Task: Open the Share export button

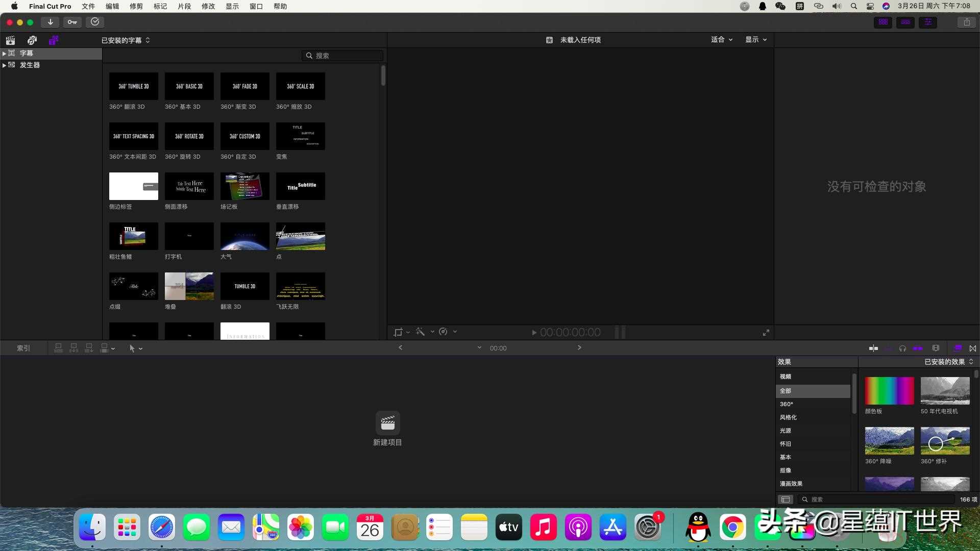Action: [x=966, y=22]
